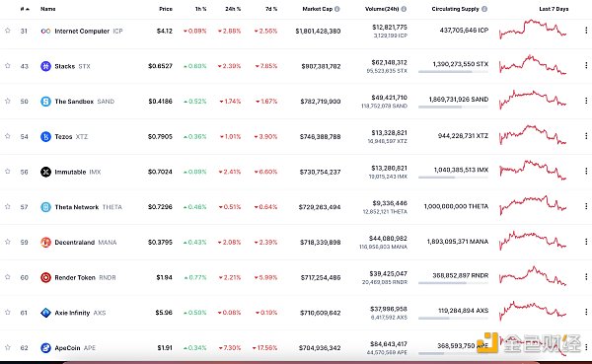Open the more options menu for Tezos
This screenshot has height=364, width=592.
tap(586, 136)
